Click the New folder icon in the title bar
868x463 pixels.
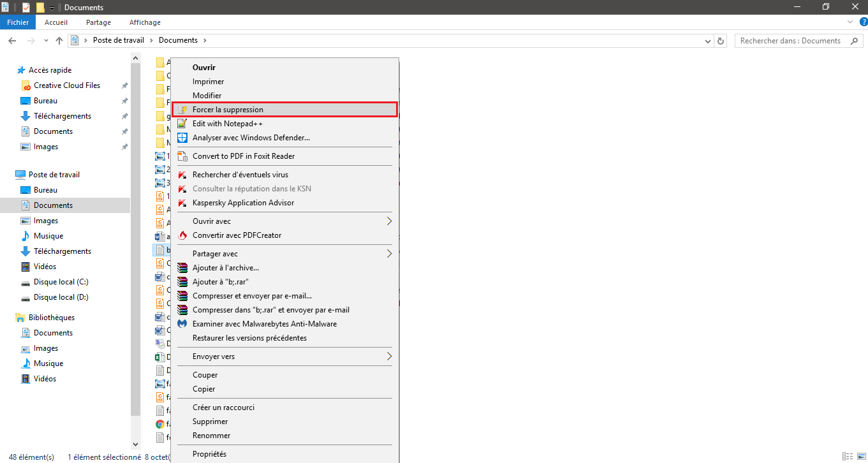[x=40, y=7]
